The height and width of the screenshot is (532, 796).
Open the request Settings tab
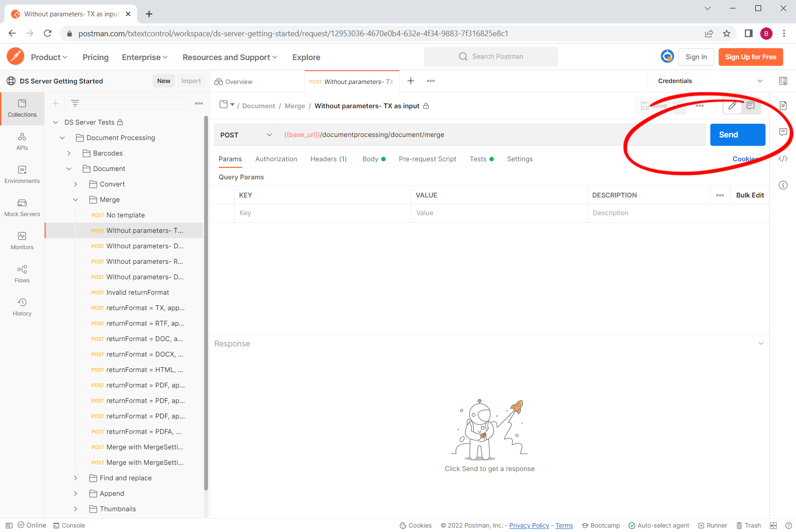point(519,159)
